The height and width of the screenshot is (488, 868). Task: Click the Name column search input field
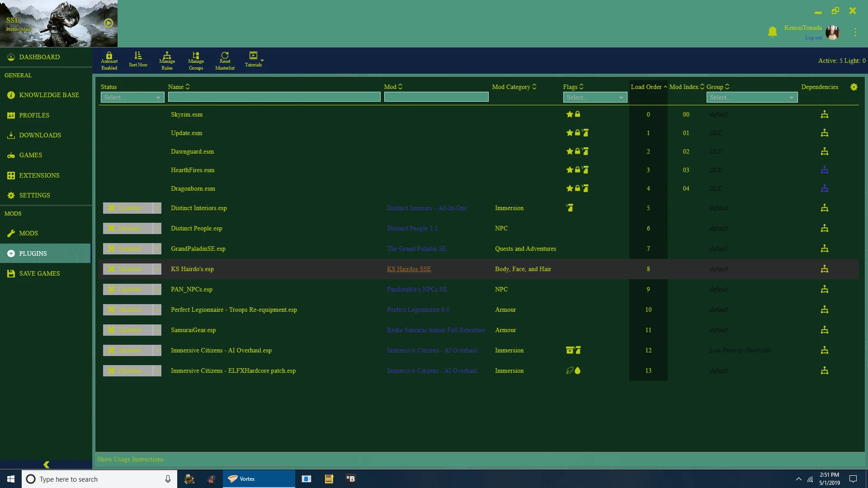(274, 97)
